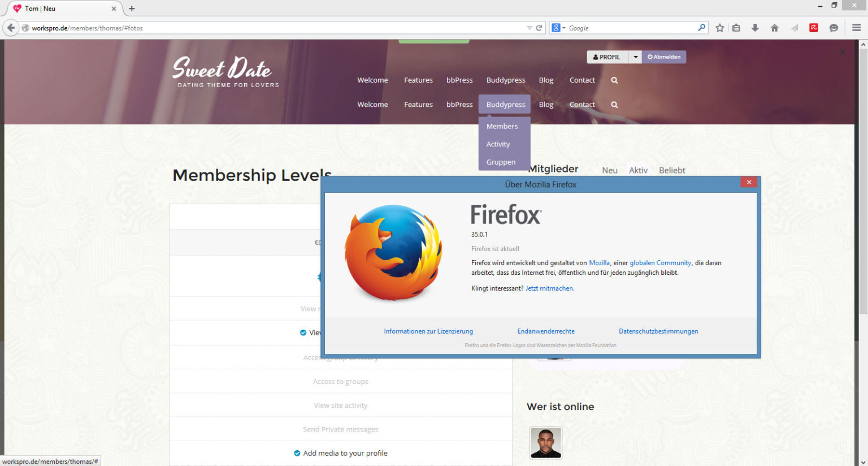
Task: Switch to the Beliebt members tab
Action: click(672, 170)
